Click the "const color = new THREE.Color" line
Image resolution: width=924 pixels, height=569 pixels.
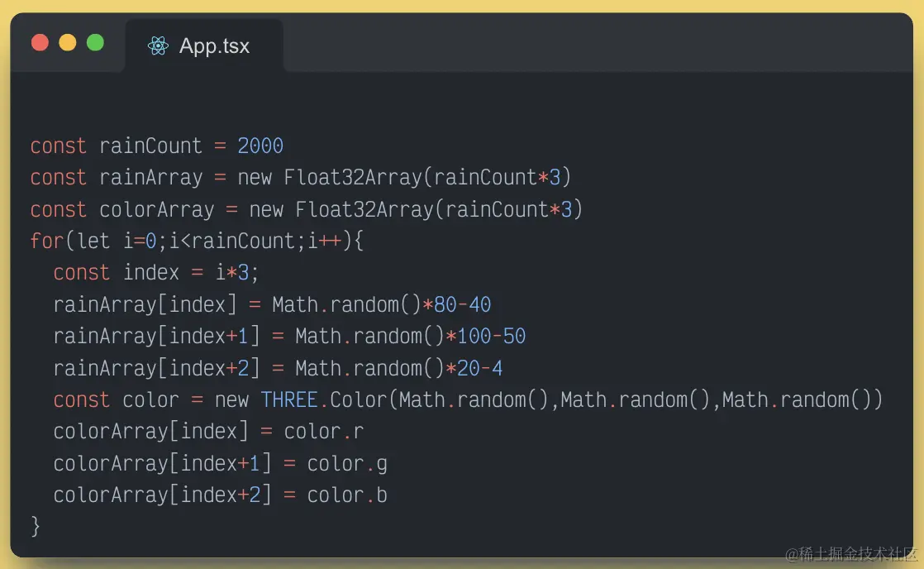point(468,400)
